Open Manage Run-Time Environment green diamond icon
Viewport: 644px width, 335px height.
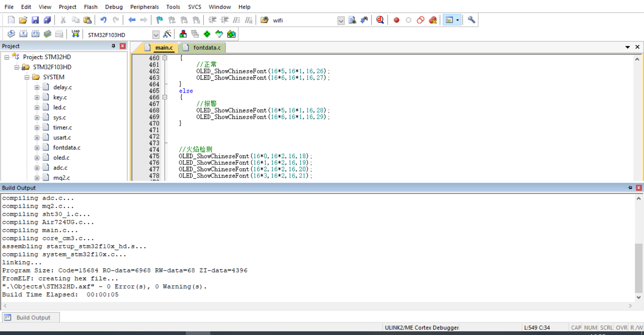tap(207, 34)
